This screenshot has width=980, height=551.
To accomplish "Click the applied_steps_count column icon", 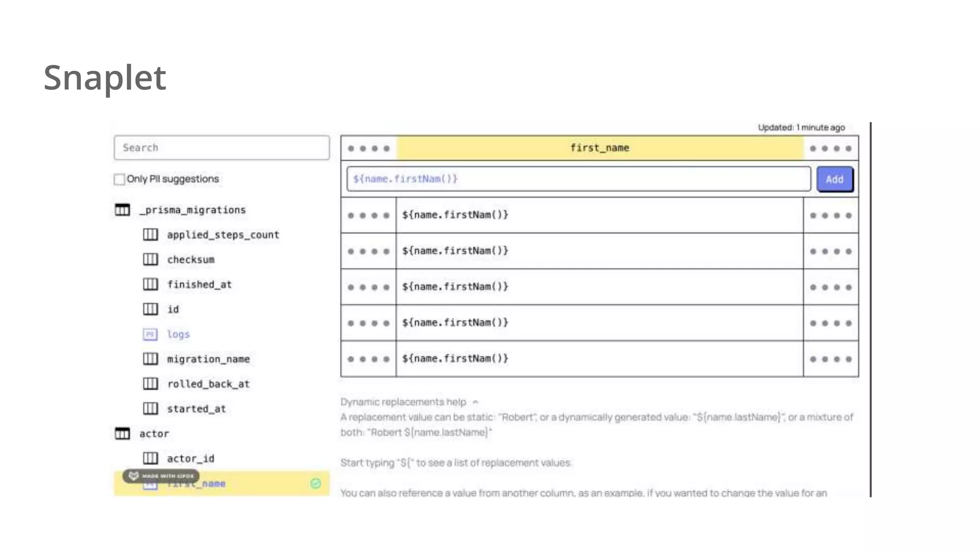I will [150, 235].
